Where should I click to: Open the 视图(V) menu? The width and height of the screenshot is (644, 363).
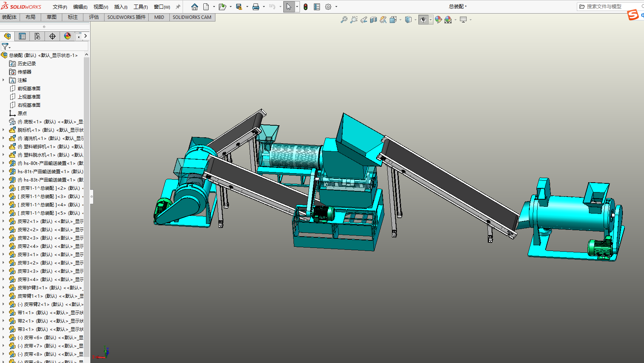pyautogui.click(x=101, y=7)
